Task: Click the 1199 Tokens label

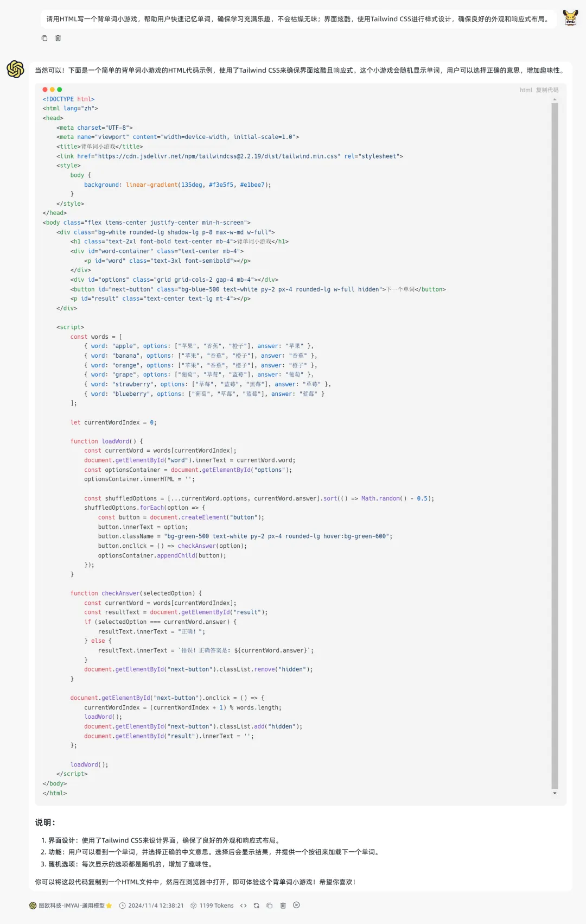Action: [x=216, y=906]
